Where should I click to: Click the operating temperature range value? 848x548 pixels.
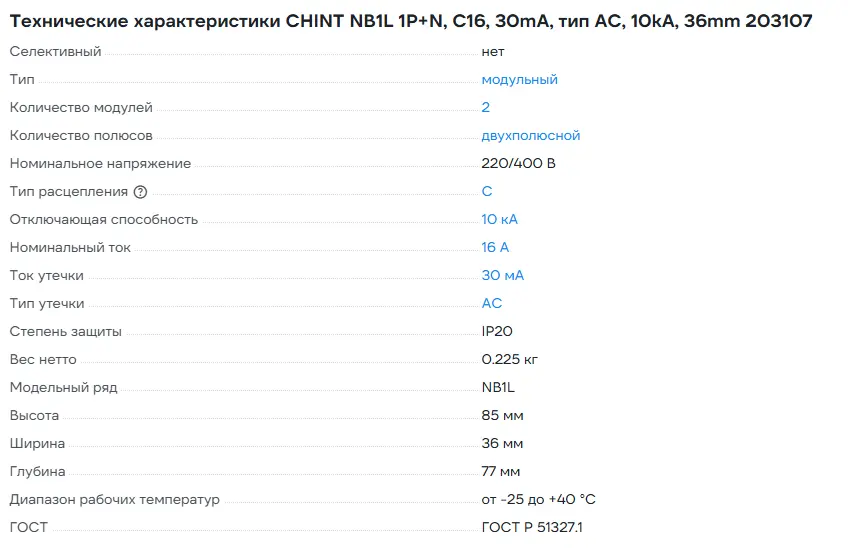(538, 499)
